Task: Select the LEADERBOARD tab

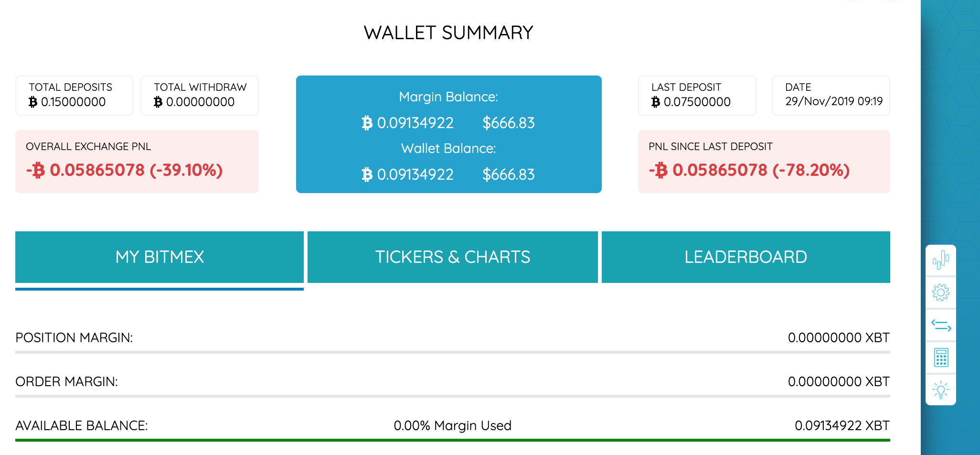Action: point(746,257)
